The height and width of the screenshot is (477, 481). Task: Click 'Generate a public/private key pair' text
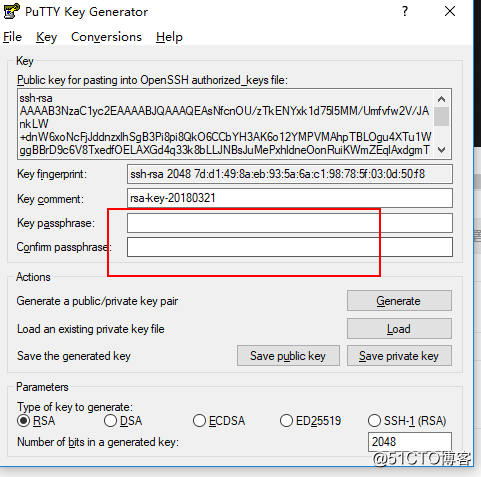coord(97,301)
